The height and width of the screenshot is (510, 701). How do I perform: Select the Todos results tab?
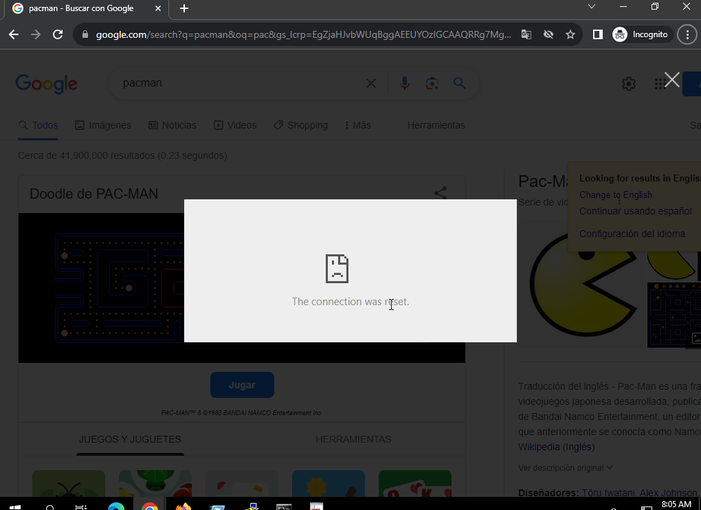click(38, 125)
